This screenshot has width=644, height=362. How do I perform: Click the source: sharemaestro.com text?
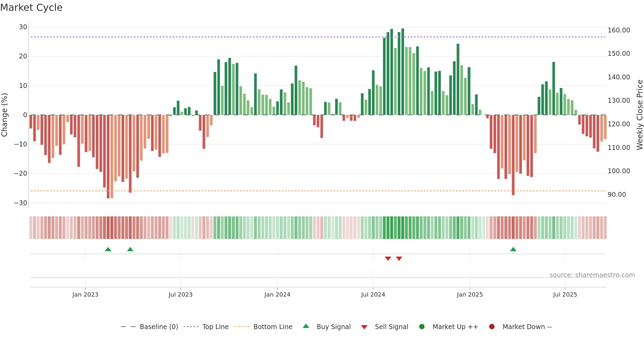pos(592,275)
